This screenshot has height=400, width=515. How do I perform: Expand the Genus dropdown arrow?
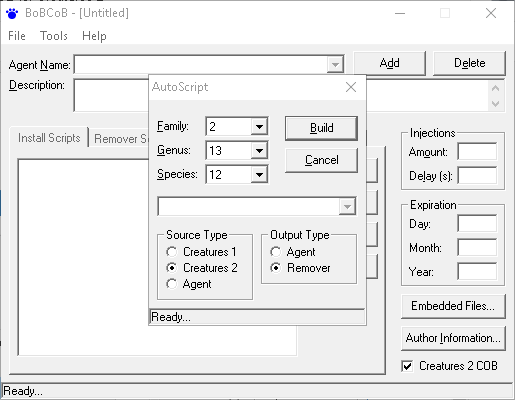click(259, 150)
